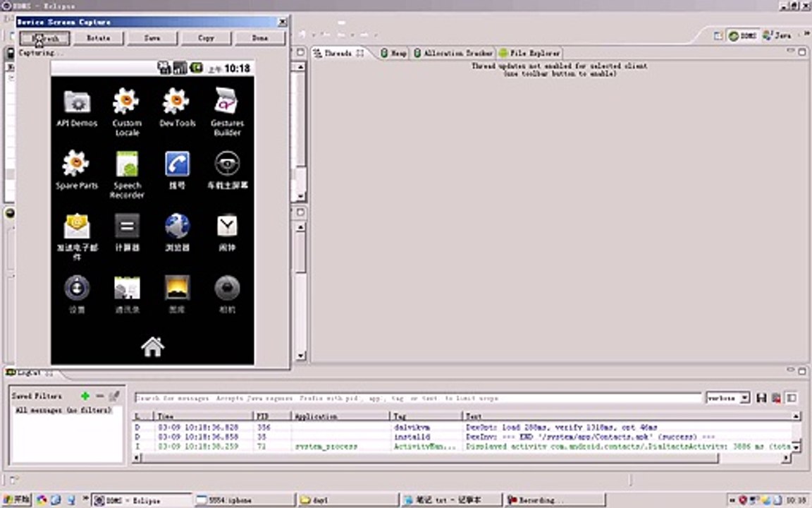Open the dsp1 folder taskbar item

click(347, 500)
